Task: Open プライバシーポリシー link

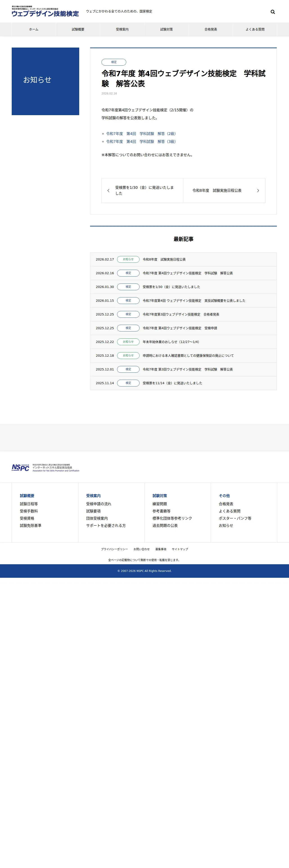Action: pos(114,549)
